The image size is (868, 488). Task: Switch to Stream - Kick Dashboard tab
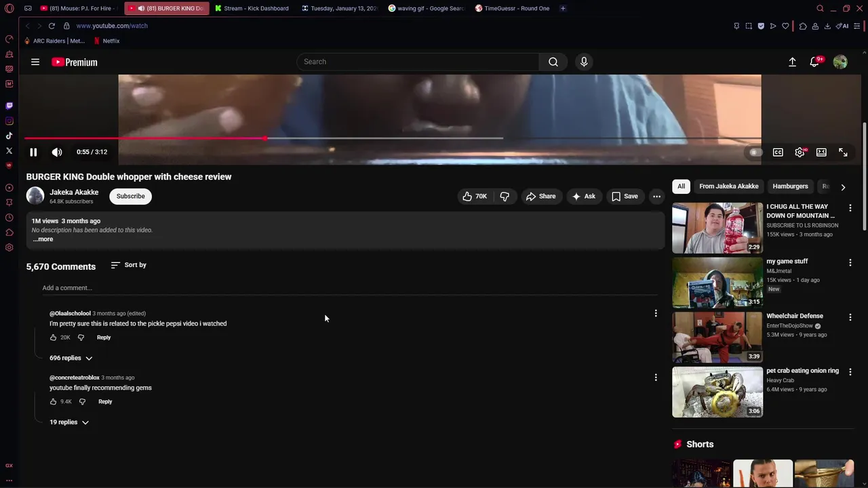point(252,8)
